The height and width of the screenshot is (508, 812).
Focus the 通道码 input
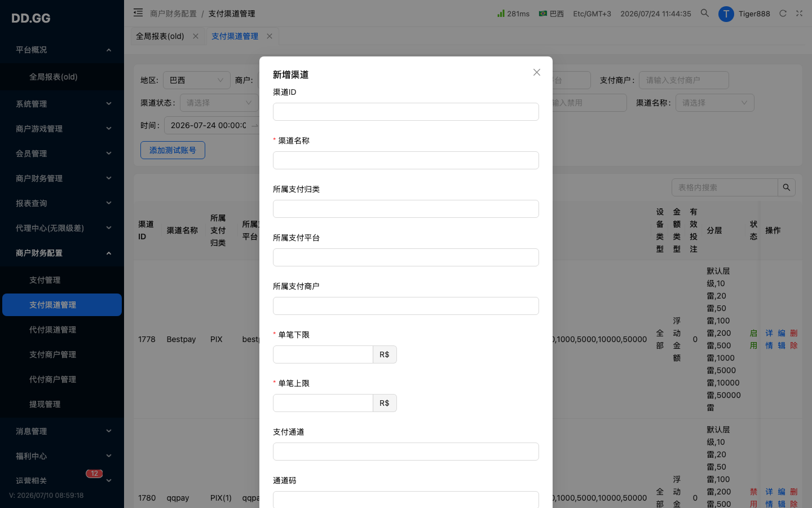[x=406, y=500]
